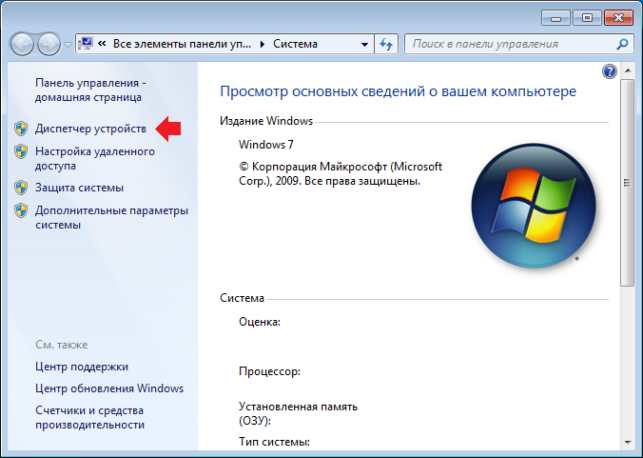
Task: Click 'Просмотр основных сведений о вашем компьютере' heading
Action: pos(398,91)
